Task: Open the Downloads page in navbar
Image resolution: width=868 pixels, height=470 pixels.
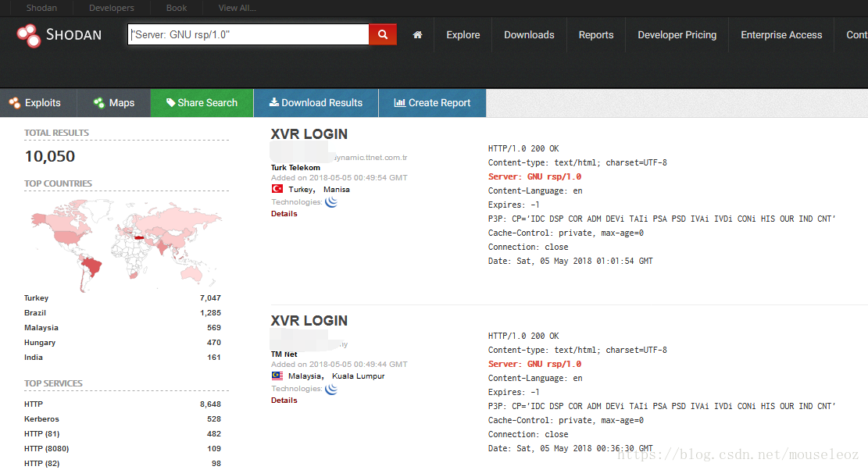Action: pyautogui.click(x=529, y=35)
